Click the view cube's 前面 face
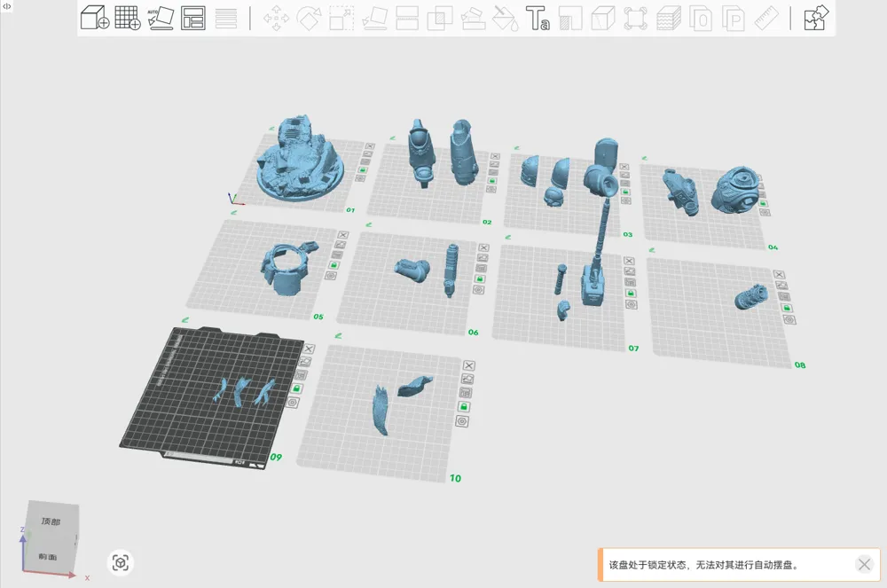The height and width of the screenshot is (588, 887). pyautogui.click(x=48, y=556)
